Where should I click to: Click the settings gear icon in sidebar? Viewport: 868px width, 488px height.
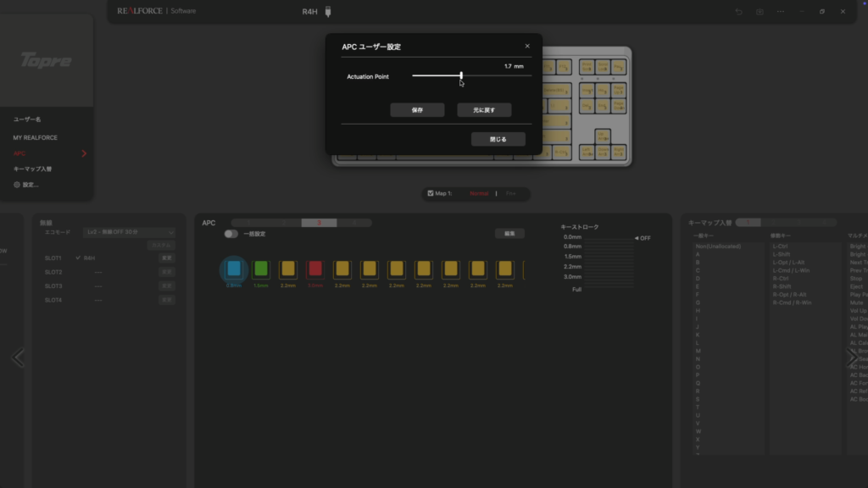coord(16,185)
